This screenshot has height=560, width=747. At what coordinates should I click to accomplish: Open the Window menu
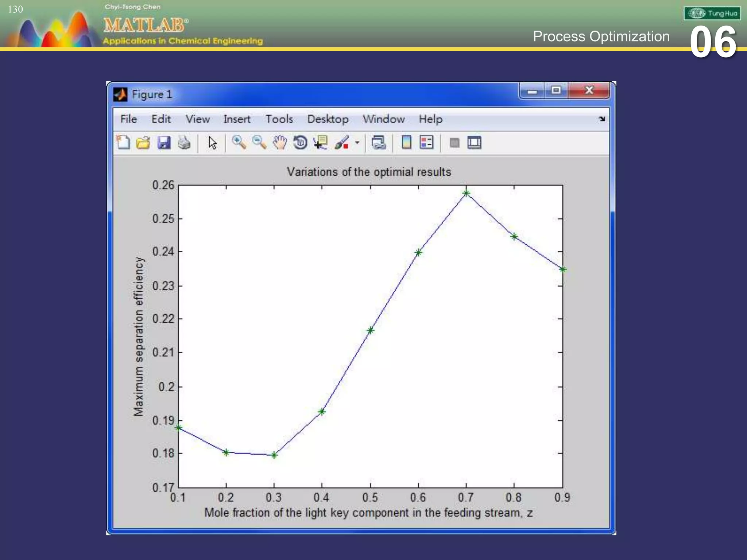(384, 119)
